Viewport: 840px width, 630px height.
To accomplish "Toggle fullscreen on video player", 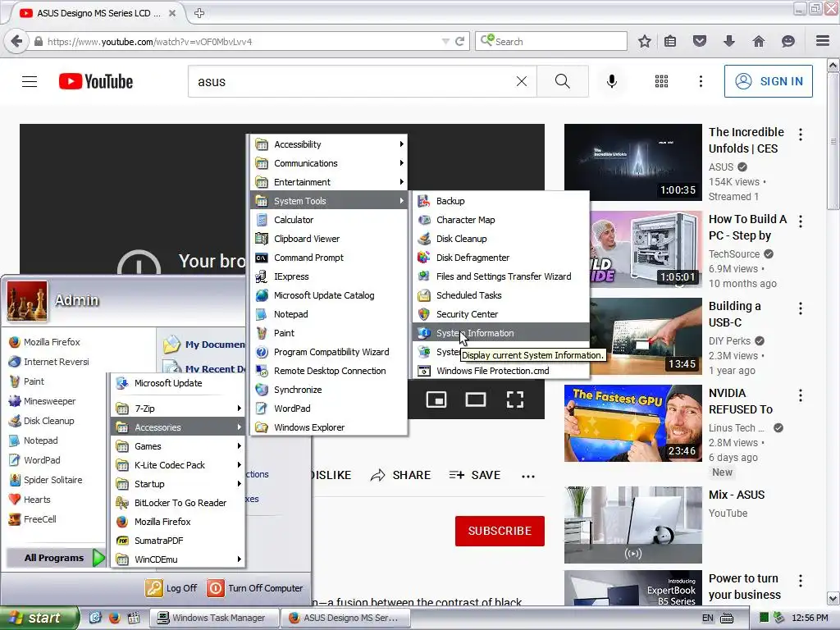I will coord(515,399).
